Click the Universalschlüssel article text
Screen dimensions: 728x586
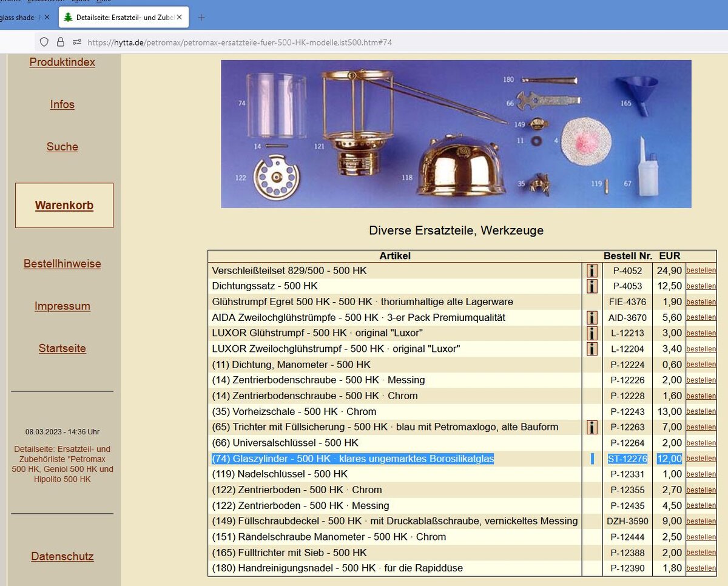(285, 443)
